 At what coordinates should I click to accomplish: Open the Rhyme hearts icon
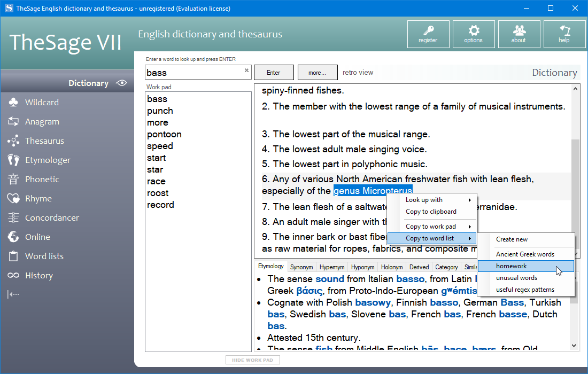pos(13,198)
